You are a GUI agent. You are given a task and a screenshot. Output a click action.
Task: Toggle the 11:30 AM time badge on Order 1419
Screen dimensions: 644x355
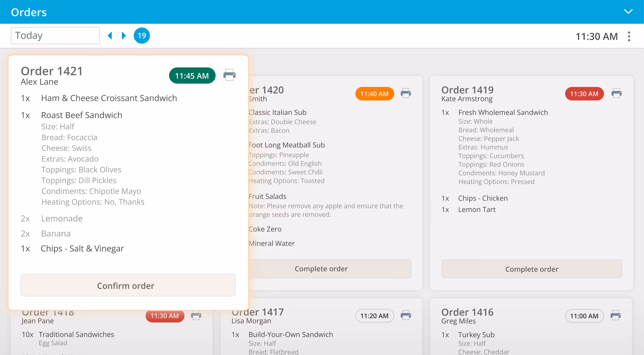(584, 94)
